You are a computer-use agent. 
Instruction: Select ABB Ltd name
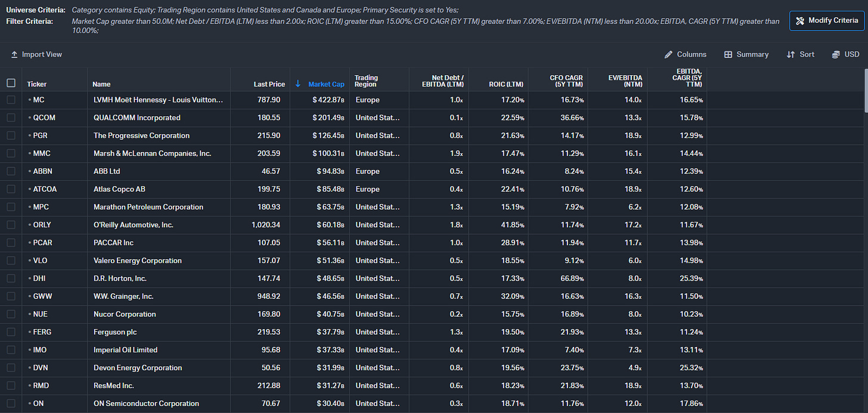(107, 172)
